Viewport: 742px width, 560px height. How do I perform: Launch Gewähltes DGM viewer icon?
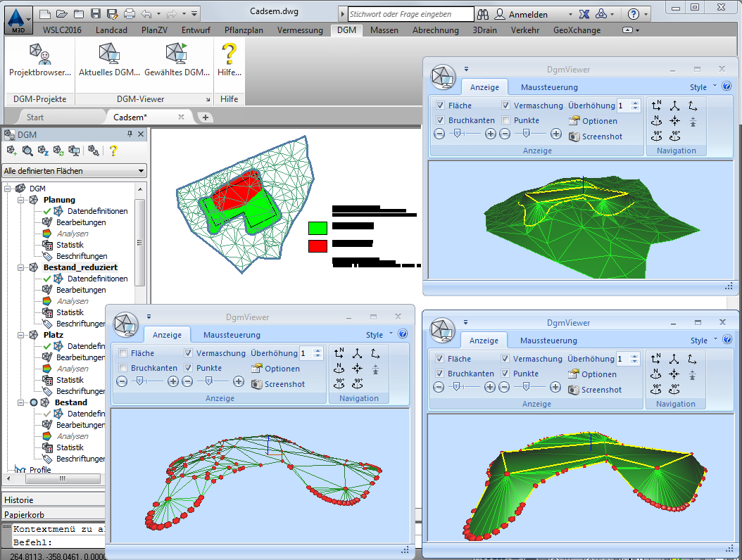point(176,59)
